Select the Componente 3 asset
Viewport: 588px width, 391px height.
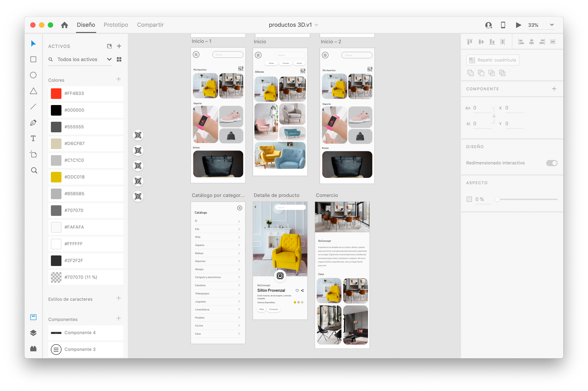pyautogui.click(x=86, y=350)
